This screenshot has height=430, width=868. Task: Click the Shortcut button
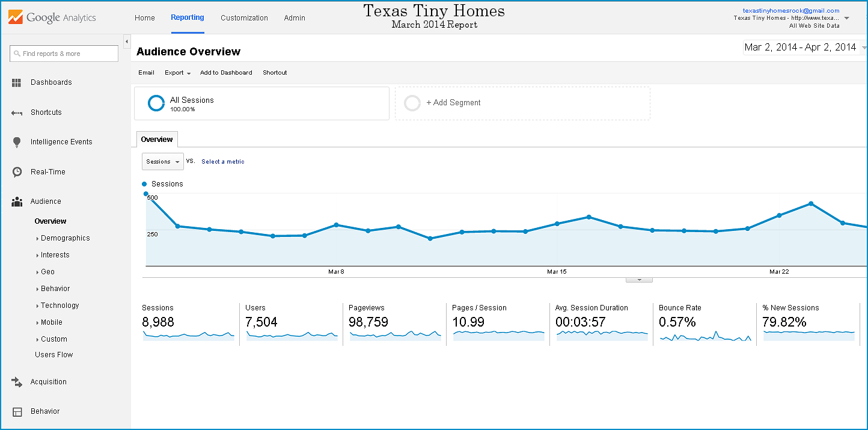coord(275,73)
